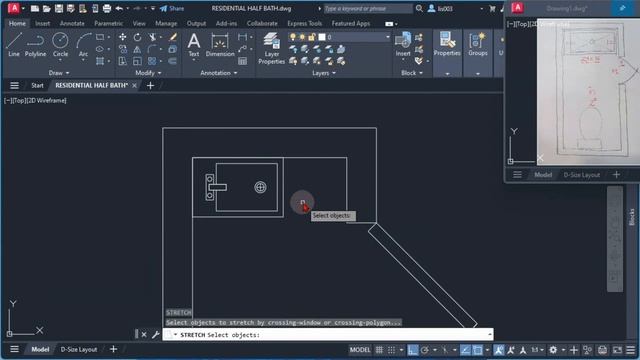Toggle snap mode in status bar

391,350
